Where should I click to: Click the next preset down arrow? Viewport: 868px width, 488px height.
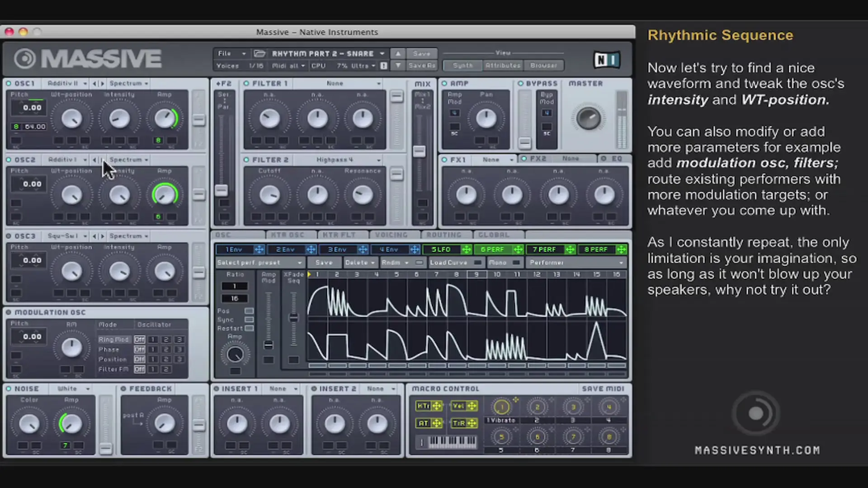pyautogui.click(x=398, y=66)
